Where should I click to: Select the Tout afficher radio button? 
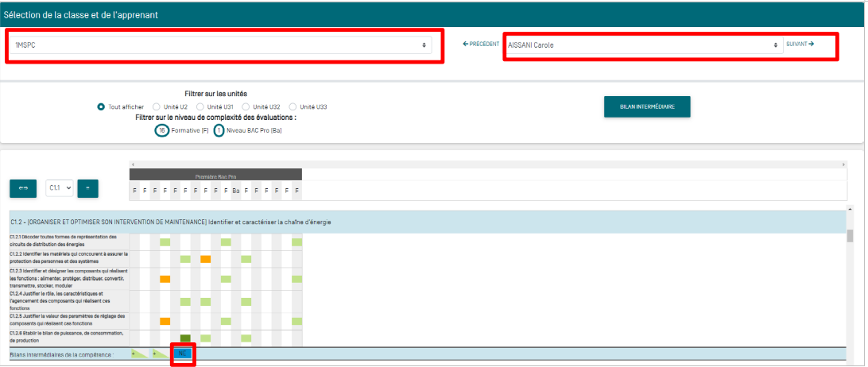[102, 106]
